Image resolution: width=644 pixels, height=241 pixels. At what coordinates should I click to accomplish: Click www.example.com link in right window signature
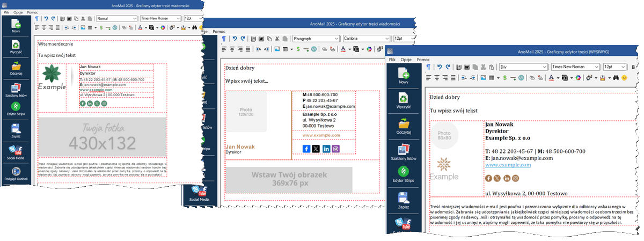pyautogui.click(x=508, y=165)
